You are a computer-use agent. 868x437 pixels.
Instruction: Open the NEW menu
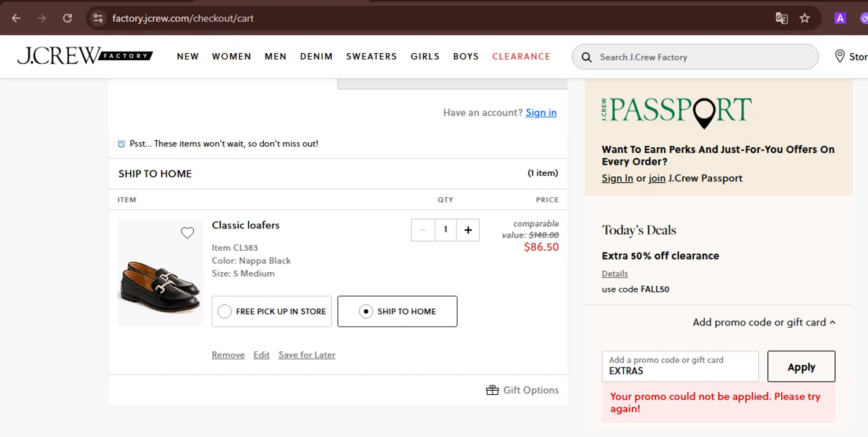(188, 57)
